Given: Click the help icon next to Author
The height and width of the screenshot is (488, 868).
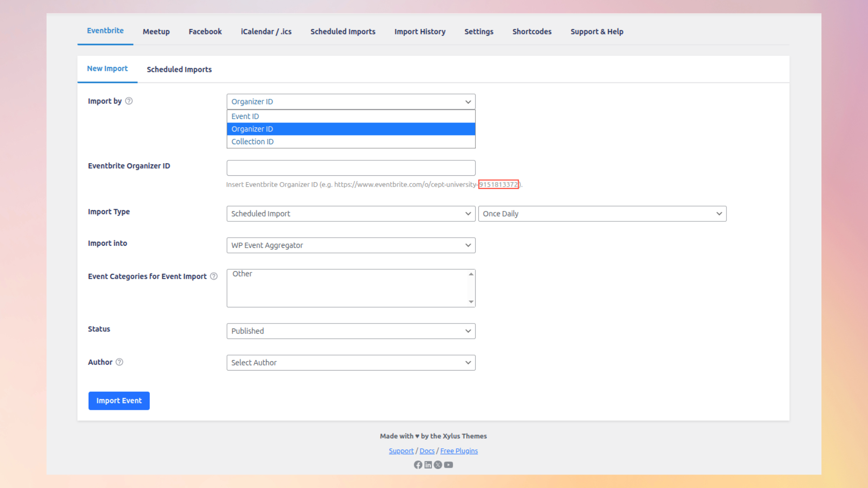Looking at the screenshot, I should [119, 362].
